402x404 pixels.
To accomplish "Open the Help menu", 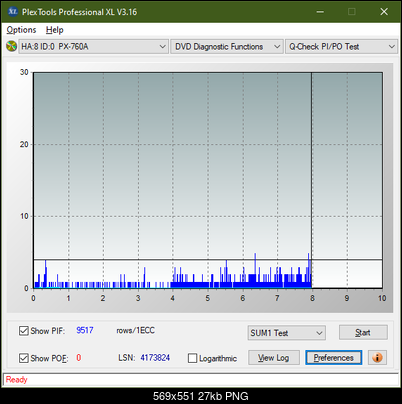I will coord(55,30).
